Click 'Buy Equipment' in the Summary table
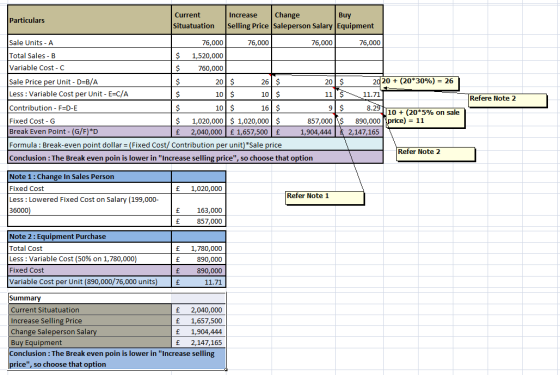The width and height of the screenshot is (560, 375). pyautogui.click(x=90, y=342)
